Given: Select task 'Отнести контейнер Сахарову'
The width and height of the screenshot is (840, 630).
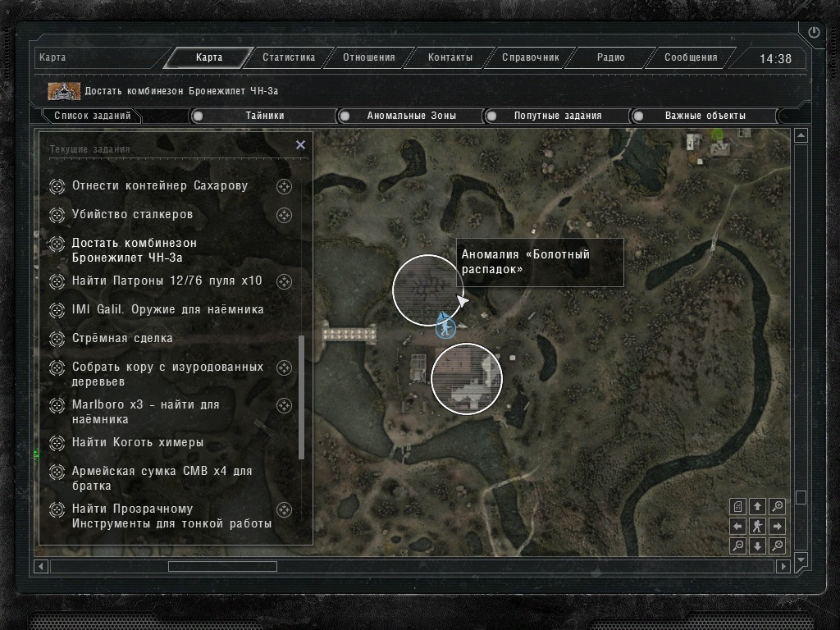Looking at the screenshot, I should tap(160, 186).
